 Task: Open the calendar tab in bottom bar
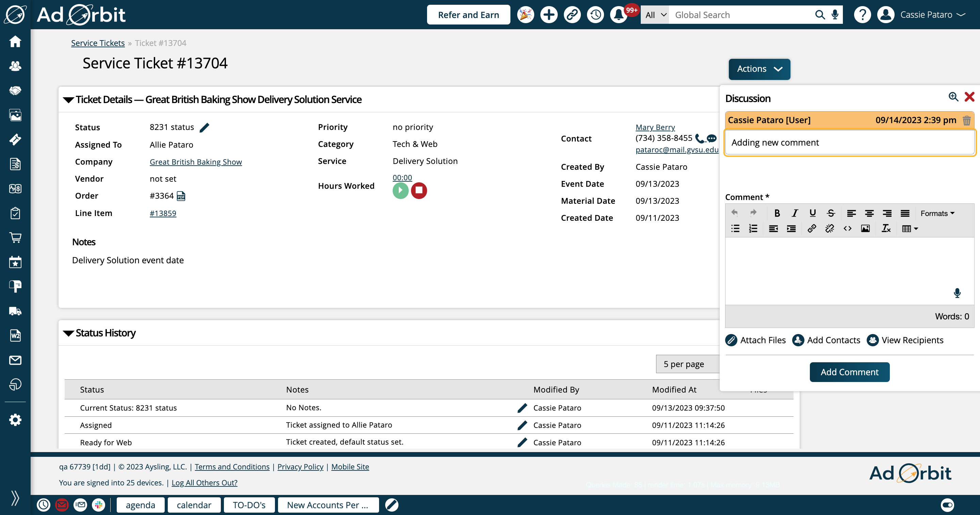point(194,505)
